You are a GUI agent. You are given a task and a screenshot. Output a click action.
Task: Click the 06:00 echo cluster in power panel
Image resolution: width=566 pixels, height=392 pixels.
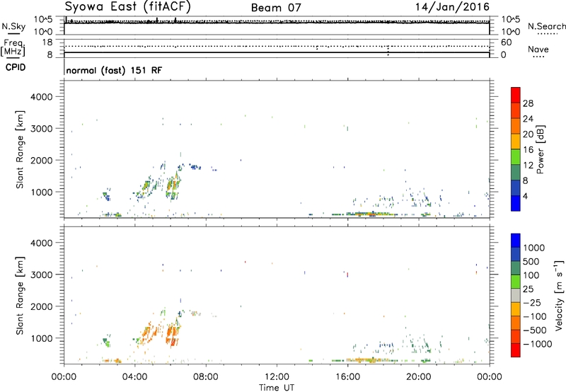click(x=173, y=186)
